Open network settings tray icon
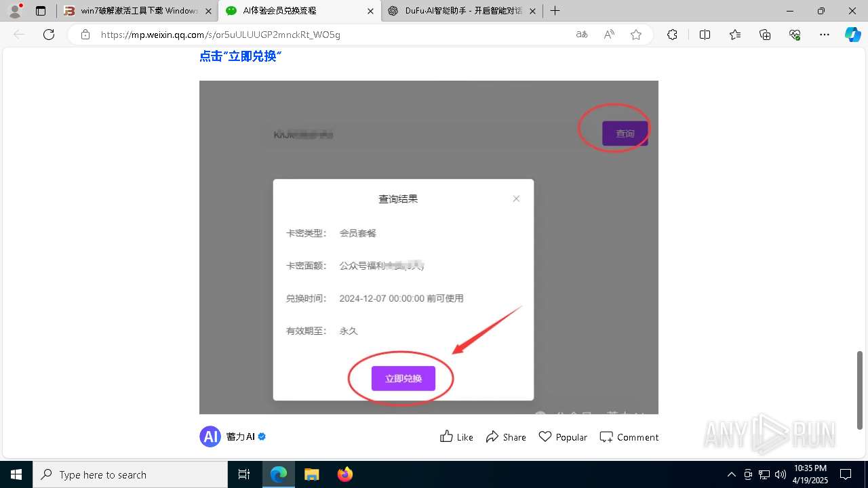Viewport: 868px width, 488px height. 764,474
